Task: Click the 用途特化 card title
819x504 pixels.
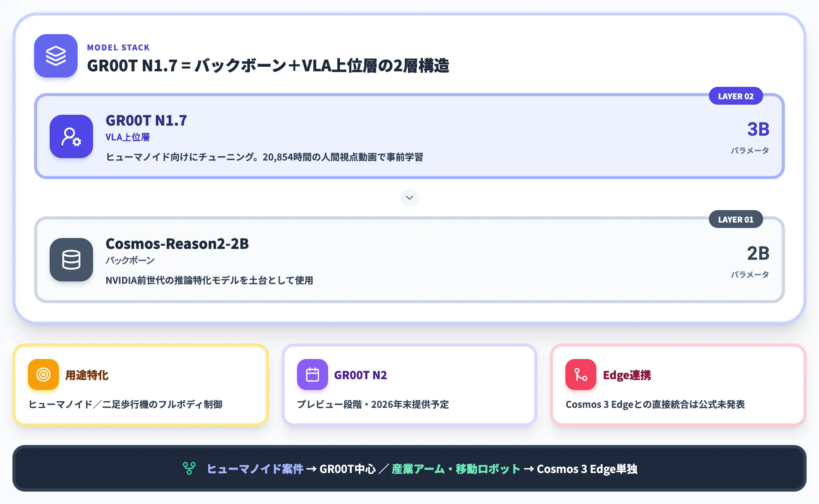Action: 87,375
